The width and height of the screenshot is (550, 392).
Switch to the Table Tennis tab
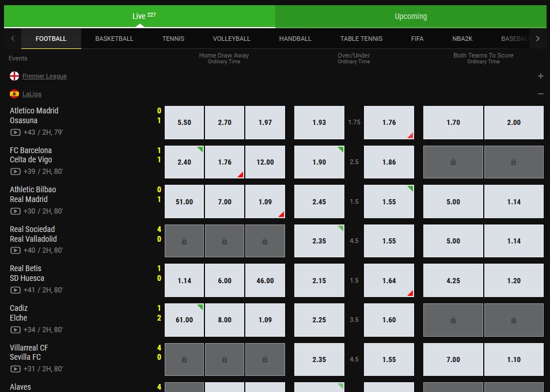[x=361, y=39]
